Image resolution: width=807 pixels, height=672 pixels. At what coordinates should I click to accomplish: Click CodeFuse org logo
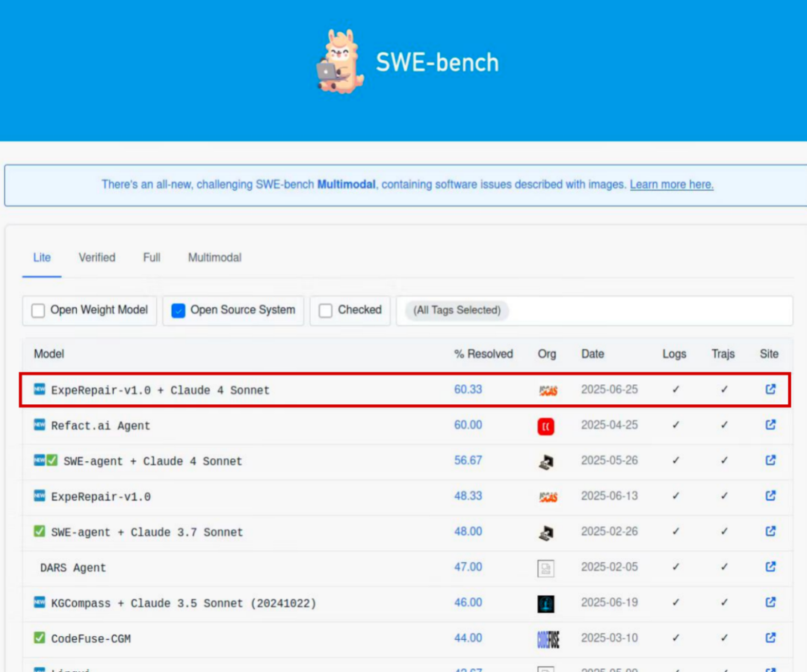tap(548, 639)
